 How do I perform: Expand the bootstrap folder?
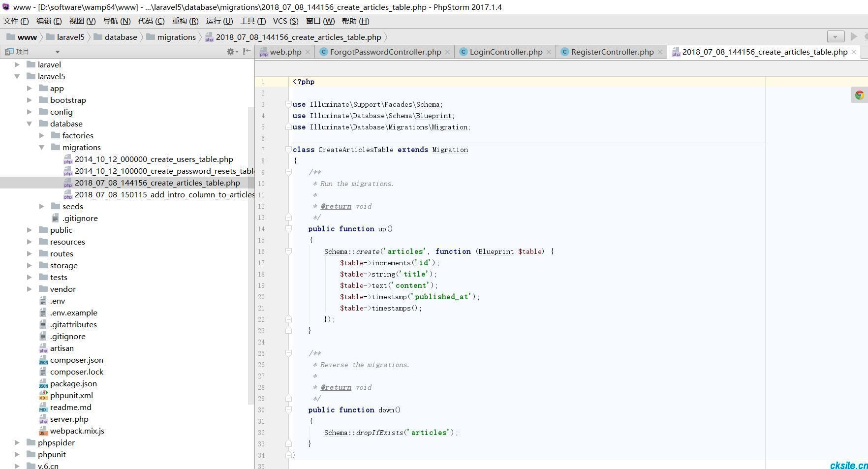(30, 100)
